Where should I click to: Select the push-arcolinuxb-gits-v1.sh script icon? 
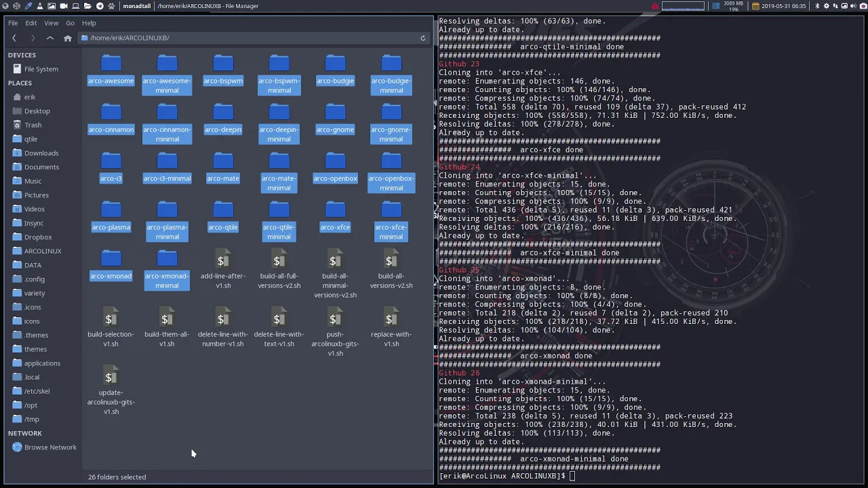tap(335, 319)
